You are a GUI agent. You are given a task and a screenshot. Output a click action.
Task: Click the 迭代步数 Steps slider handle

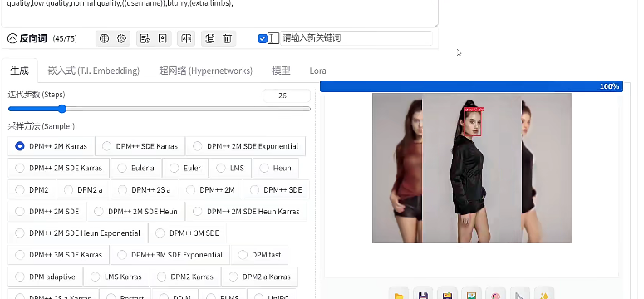62,109
